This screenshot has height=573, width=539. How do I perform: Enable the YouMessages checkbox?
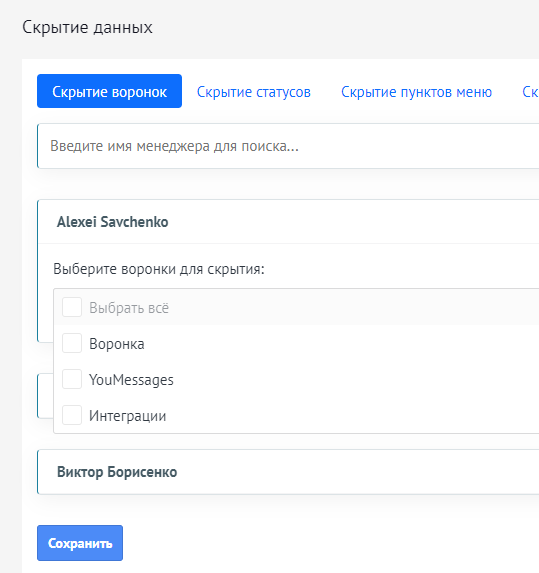coord(72,379)
